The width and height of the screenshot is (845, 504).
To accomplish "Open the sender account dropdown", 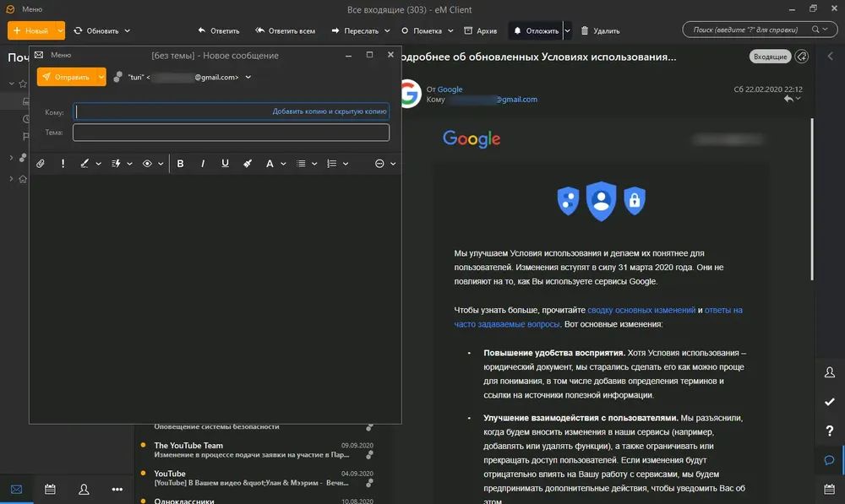I will 248,77.
